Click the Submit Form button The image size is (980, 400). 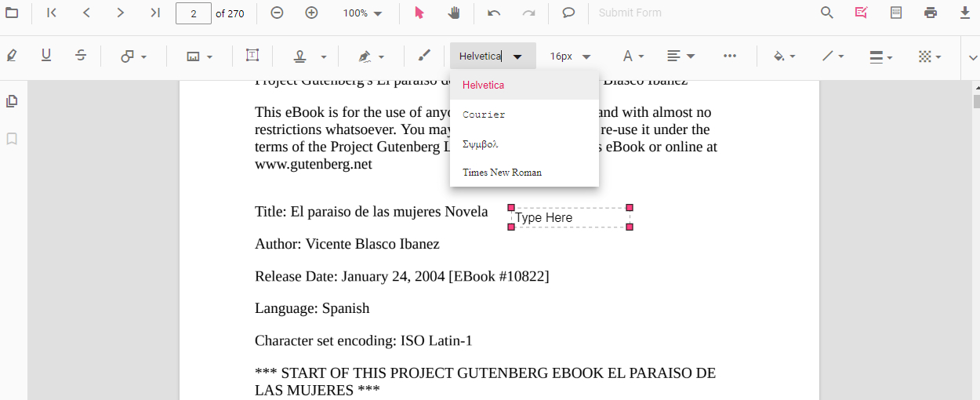coord(630,13)
